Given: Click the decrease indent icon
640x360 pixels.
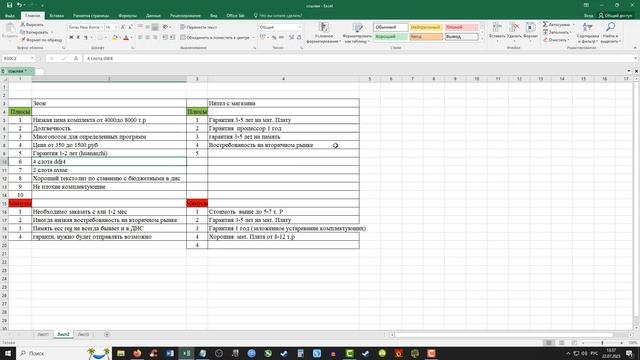Looking at the screenshot, I should 165,38.
